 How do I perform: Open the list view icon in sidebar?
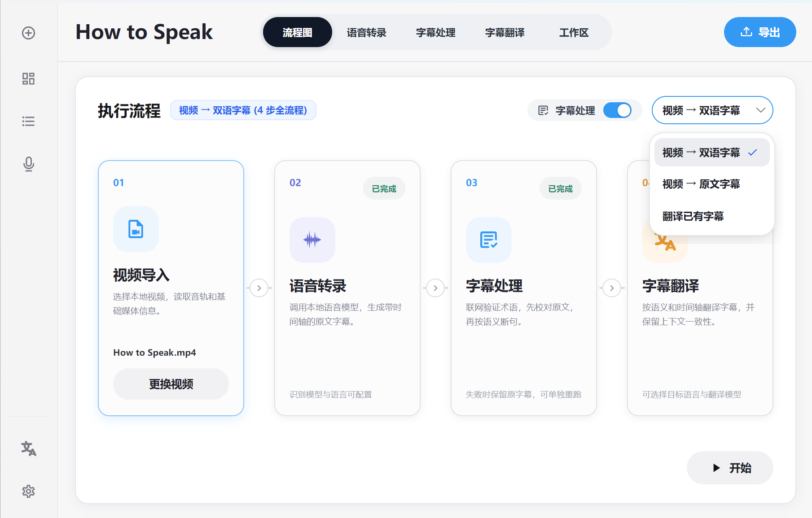(x=28, y=121)
